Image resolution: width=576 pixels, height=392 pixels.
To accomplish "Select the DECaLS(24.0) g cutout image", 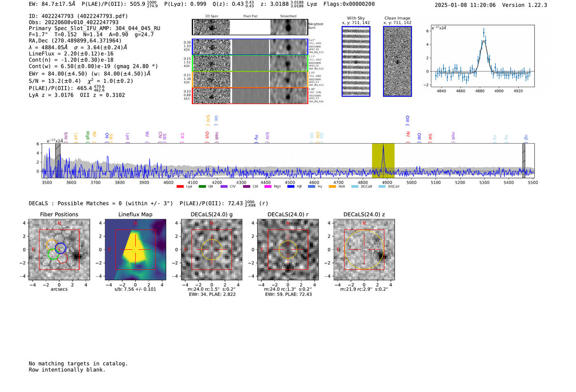I will pos(211,250).
